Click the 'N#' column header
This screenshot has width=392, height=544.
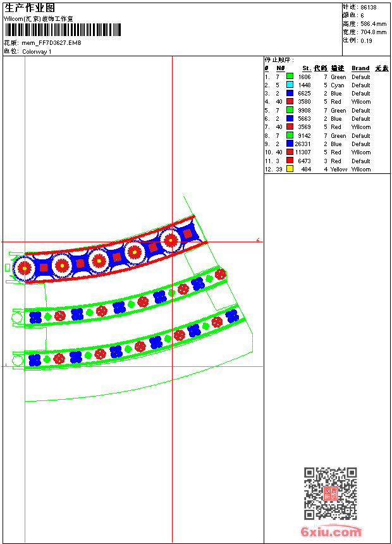280,68
